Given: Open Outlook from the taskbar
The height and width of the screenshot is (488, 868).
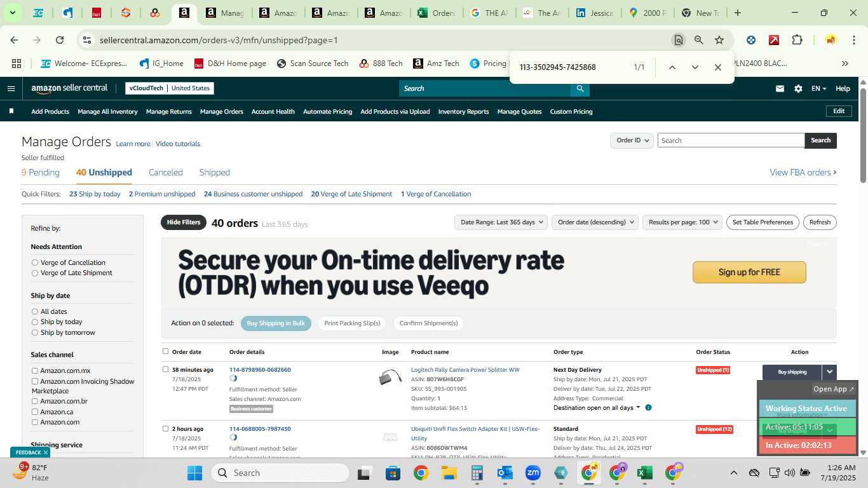Looking at the screenshot, I should tap(505, 473).
